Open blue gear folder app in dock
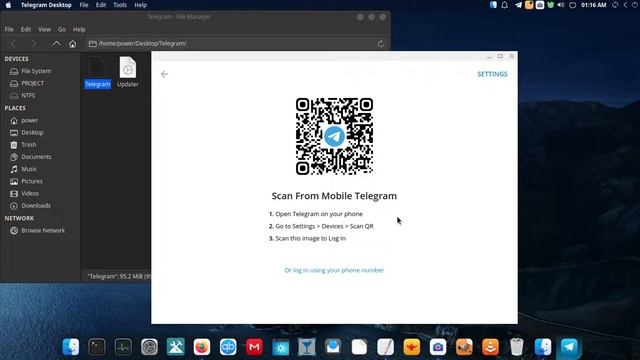The width and height of the screenshot is (640, 360). click(x=280, y=347)
